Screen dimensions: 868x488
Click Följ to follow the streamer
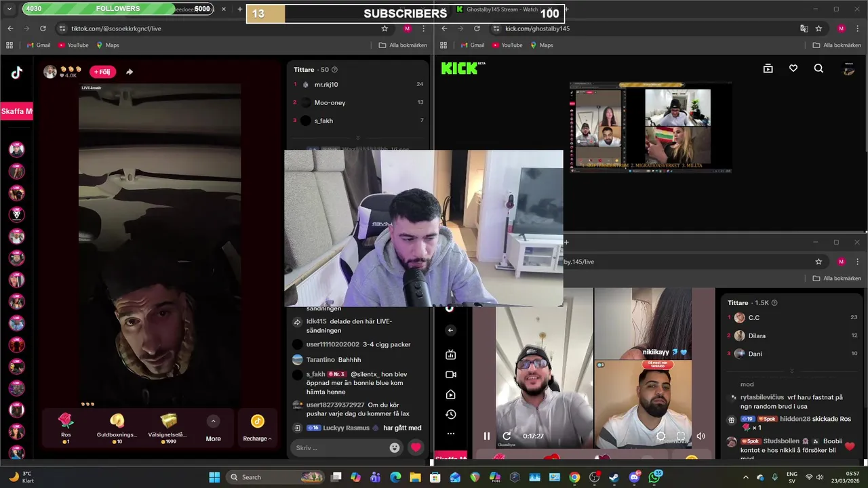tap(103, 72)
